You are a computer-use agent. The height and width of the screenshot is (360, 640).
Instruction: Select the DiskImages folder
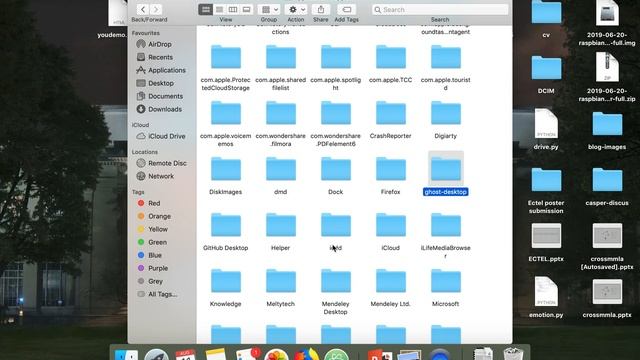tap(226, 169)
